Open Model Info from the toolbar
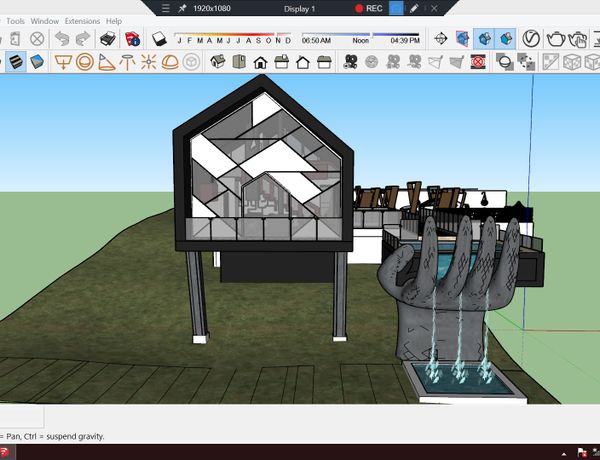This screenshot has height=460, width=600. point(132,39)
